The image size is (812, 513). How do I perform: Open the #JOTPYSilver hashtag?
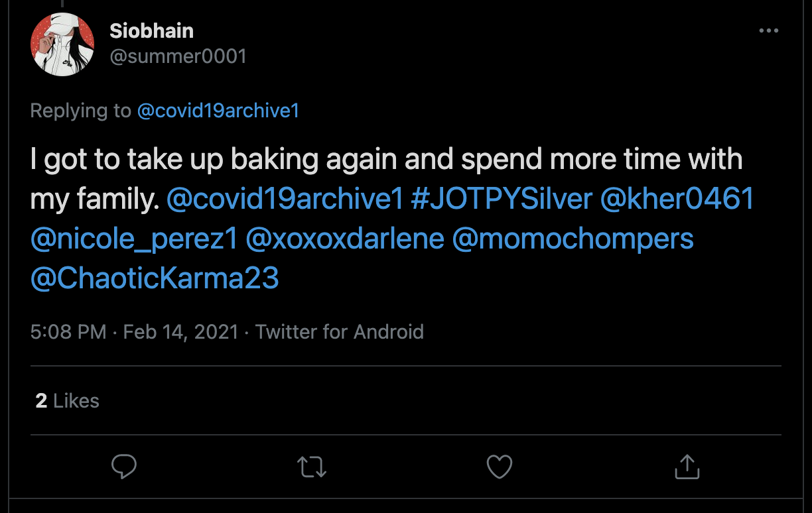click(501, 199)
